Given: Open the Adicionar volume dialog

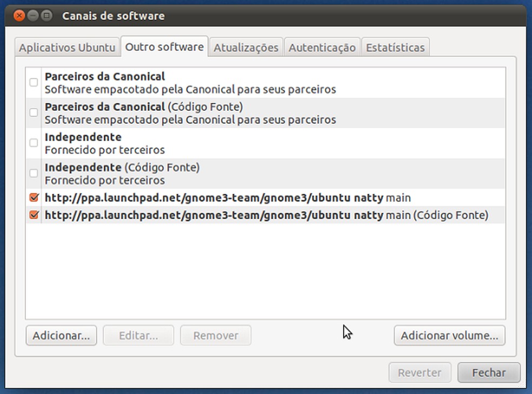Looking at the screenshot, I should click(449, 336).
